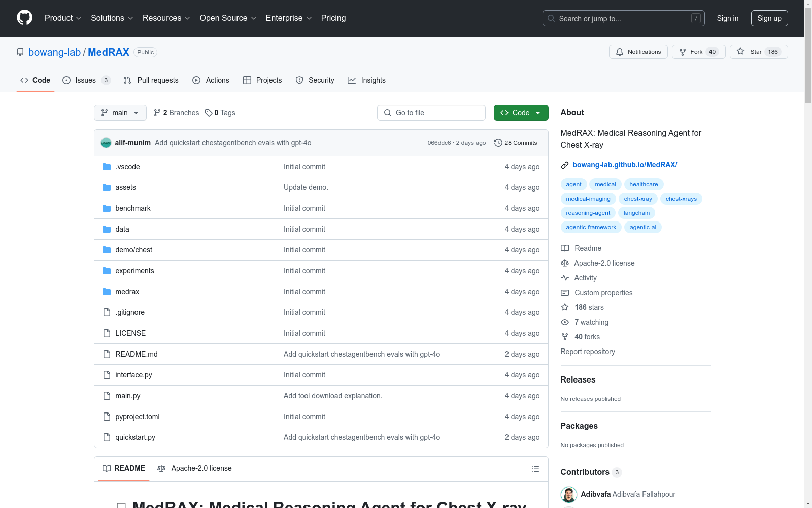Switch to the Projects tab
Viewport: 812px width, 508px height.
(x=262, y=80)
